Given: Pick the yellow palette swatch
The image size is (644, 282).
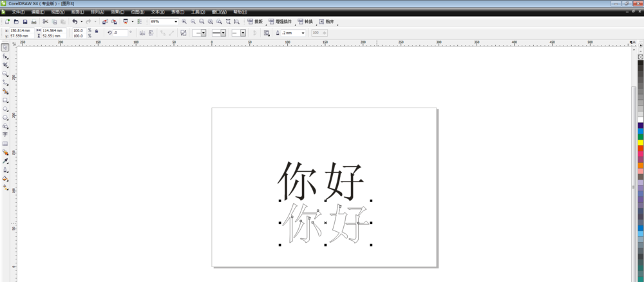Looking at the screenshot, I should (x=640, y=142).
